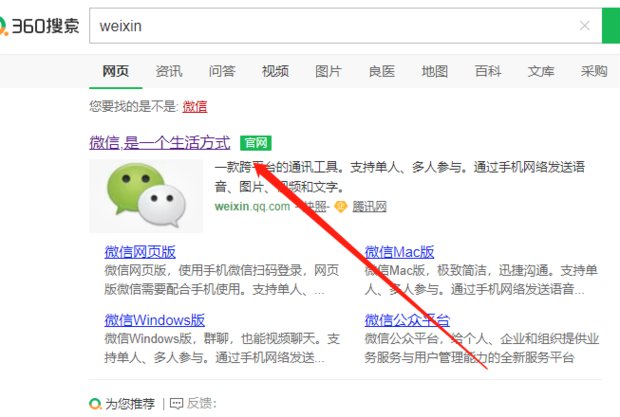
Task: Click the WeChat logo thumbnail
Action: pyautogui.click(x=146, y=196)
